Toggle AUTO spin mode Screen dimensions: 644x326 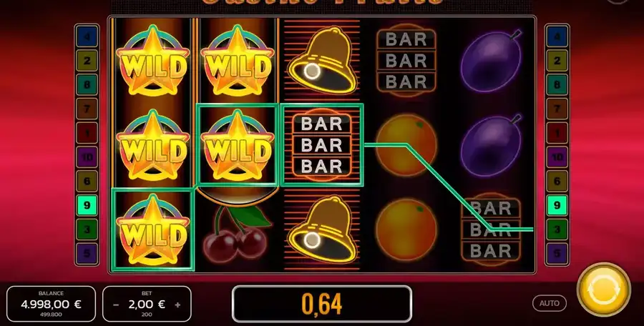[549, 303]
